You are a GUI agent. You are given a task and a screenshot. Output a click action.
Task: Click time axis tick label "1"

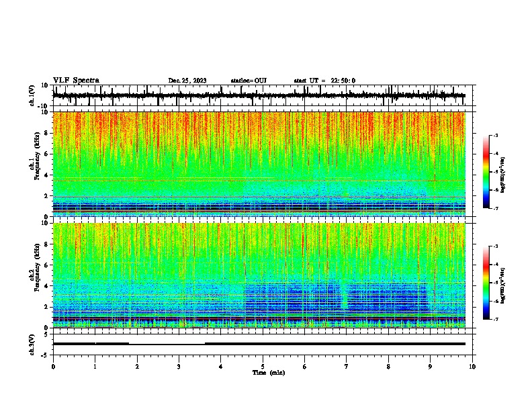(x=95, y=367)
